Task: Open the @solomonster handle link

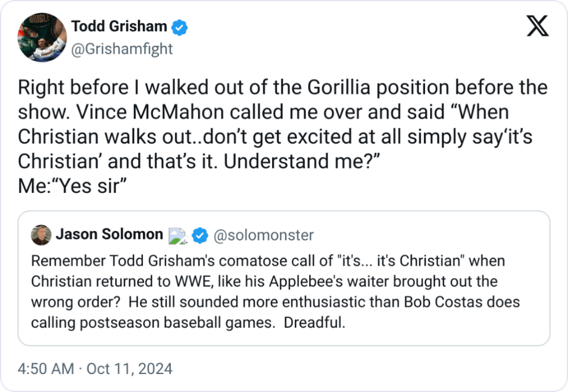Action: point(263,235)
